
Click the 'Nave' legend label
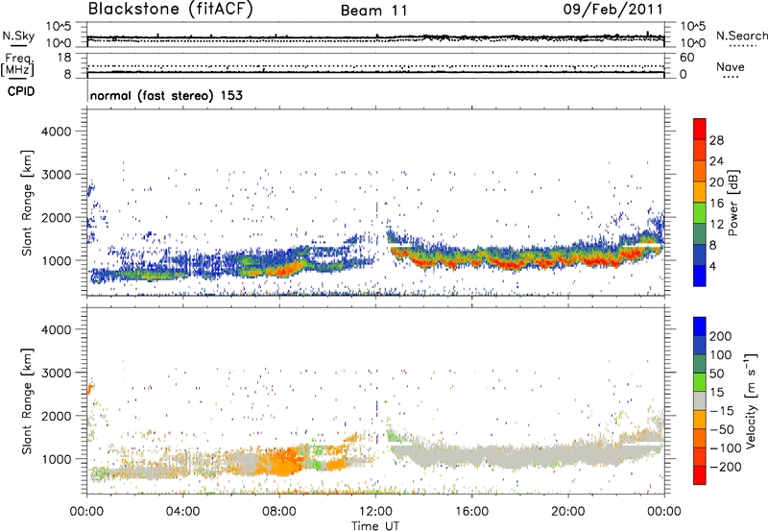(731, 66)
